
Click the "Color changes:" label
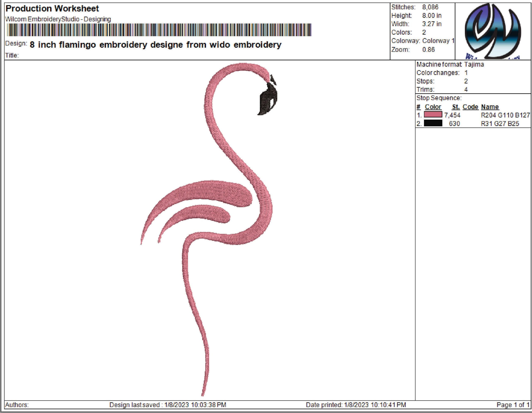pyautogui.click(x=438, y=73)
